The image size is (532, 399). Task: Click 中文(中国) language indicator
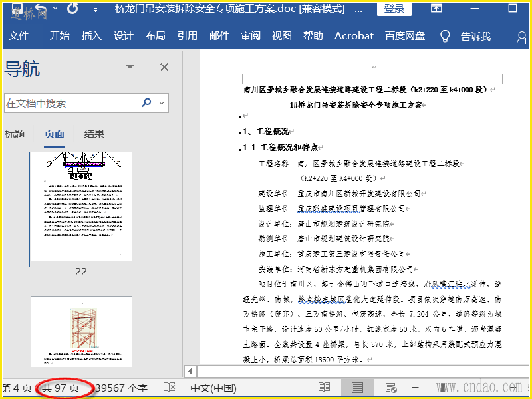[x=213, y=388]
